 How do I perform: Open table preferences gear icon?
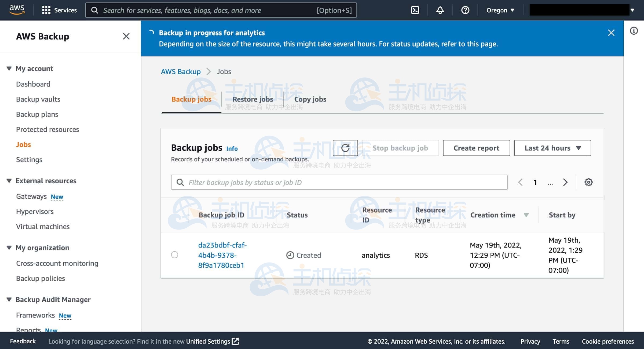(x=588, y=182)
